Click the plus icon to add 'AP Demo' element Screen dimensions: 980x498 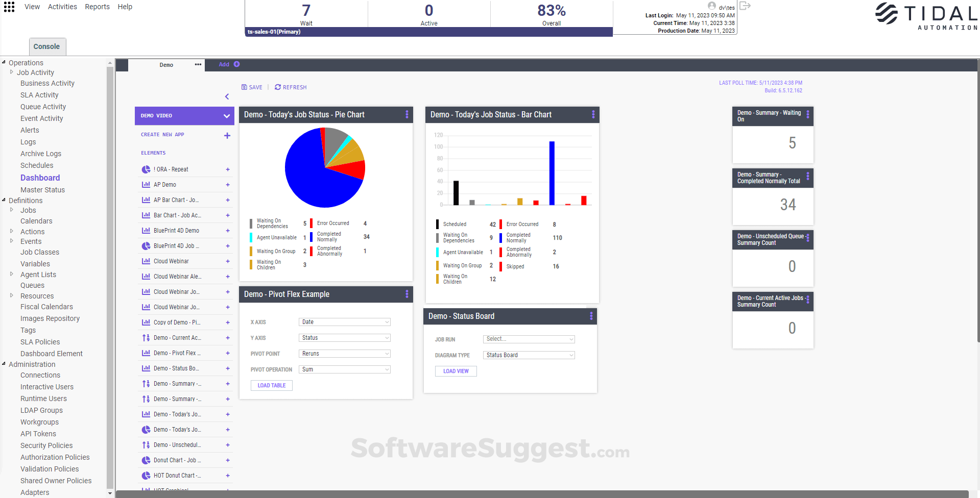click(x=228, y=184)
